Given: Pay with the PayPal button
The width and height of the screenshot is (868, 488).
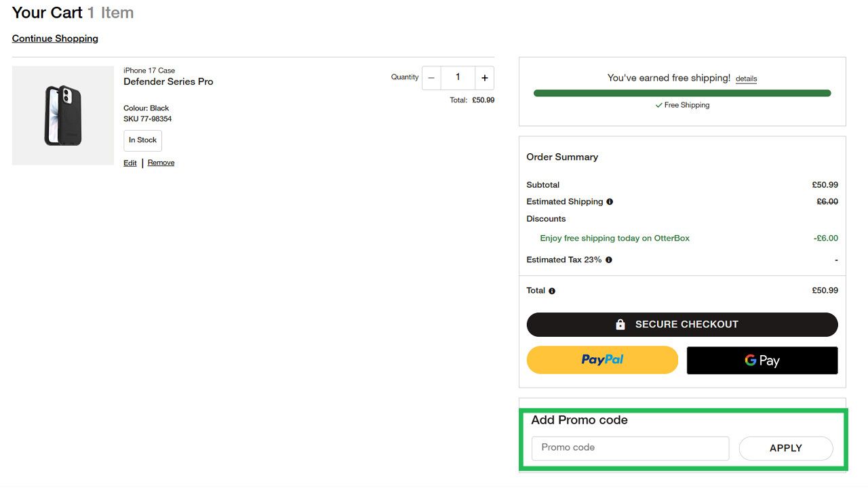Looking at the screenshot, I should (x=602, y=360).
